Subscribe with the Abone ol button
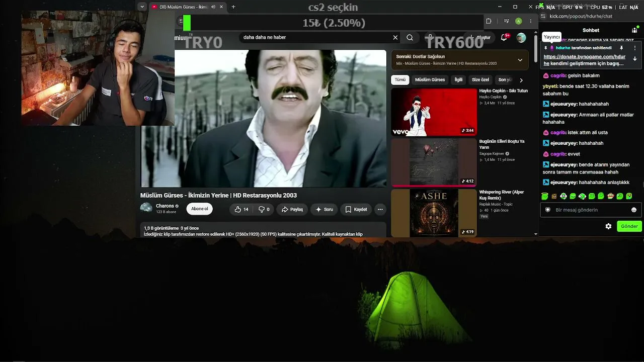644x362 pixels. click(x=199, y=209)
